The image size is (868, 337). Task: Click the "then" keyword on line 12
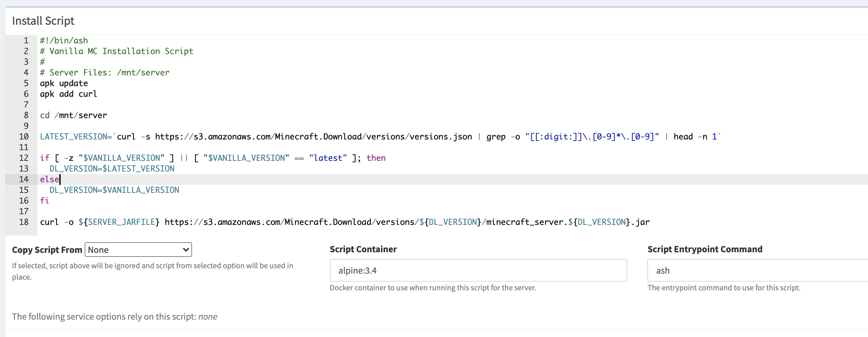tap(376, 158)
